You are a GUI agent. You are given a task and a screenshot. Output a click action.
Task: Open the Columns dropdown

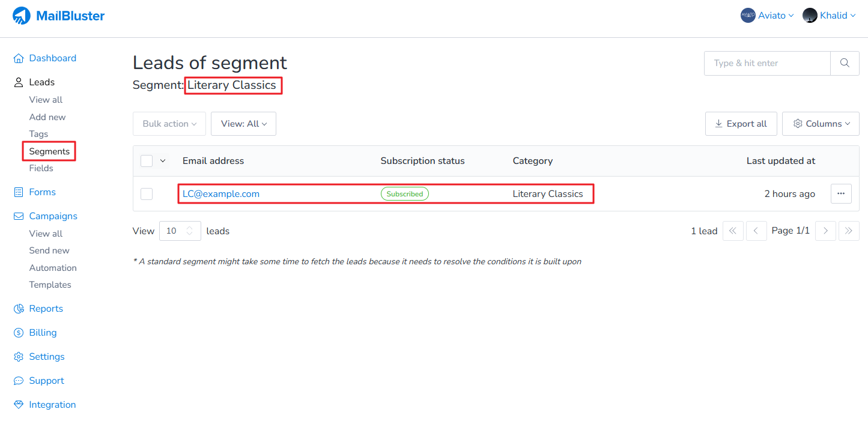[821, 124]
